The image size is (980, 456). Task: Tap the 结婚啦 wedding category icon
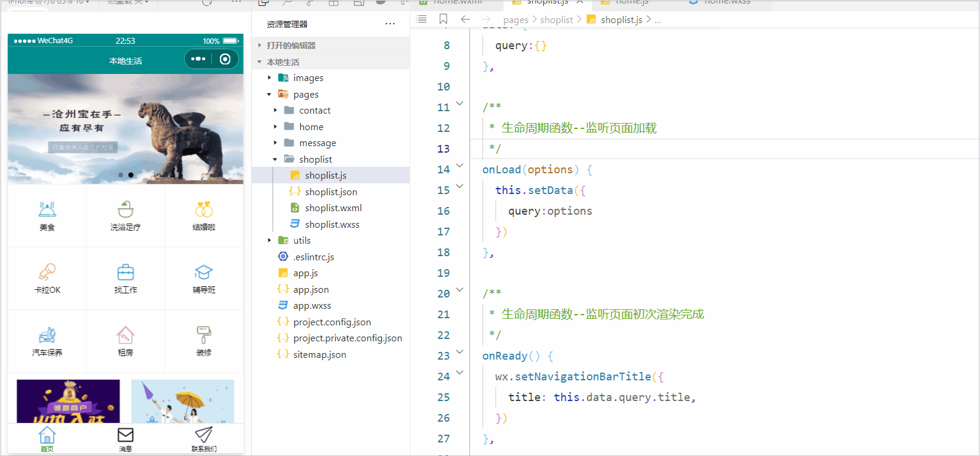204,209
